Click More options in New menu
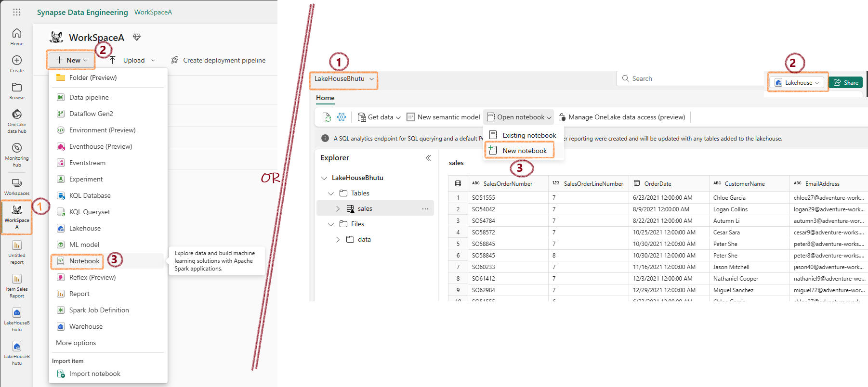The image size is (868, 387). pos(108,343)
